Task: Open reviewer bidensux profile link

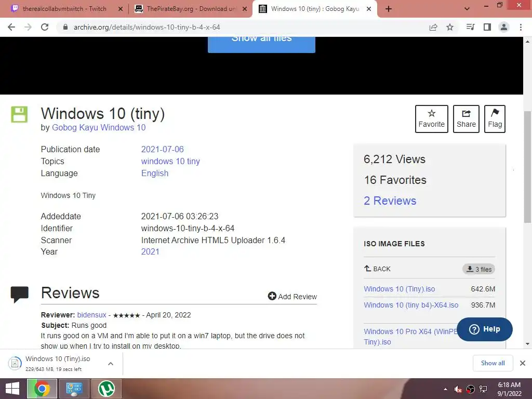Action: pos(91,315)
